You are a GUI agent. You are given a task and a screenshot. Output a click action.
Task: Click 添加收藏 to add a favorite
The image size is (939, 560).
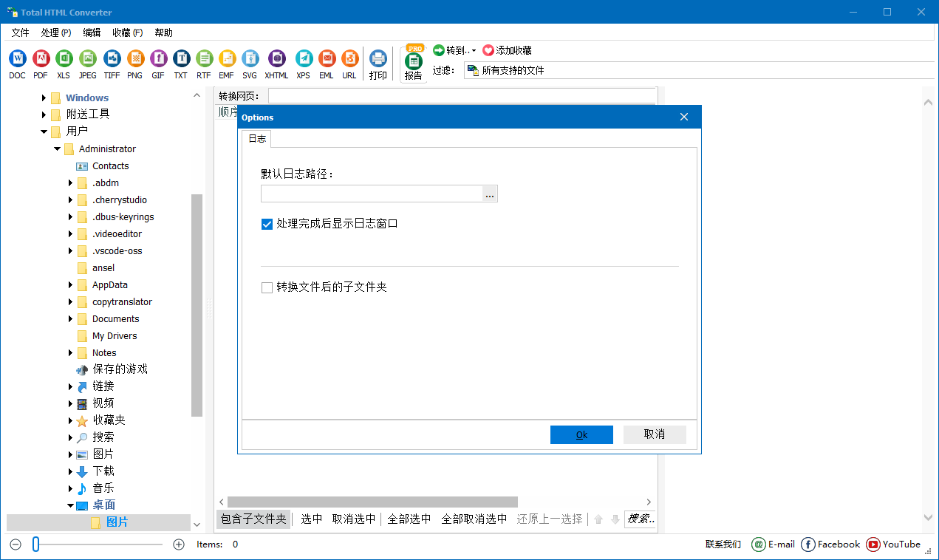pos(513,50)
